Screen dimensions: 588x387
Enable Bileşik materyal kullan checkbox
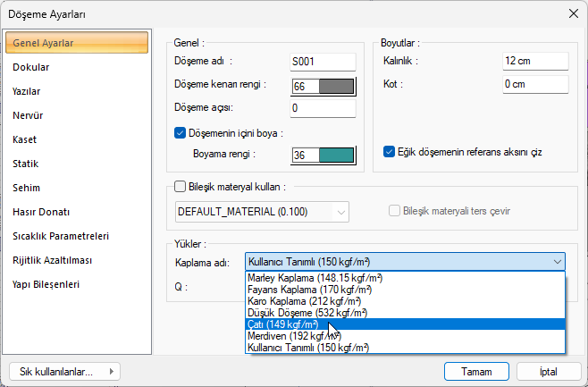click(180, 188)
